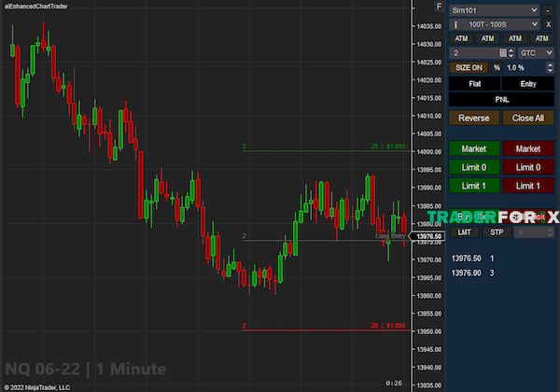
Task: Click the Reverse button
Action: [x=474, y=118]
